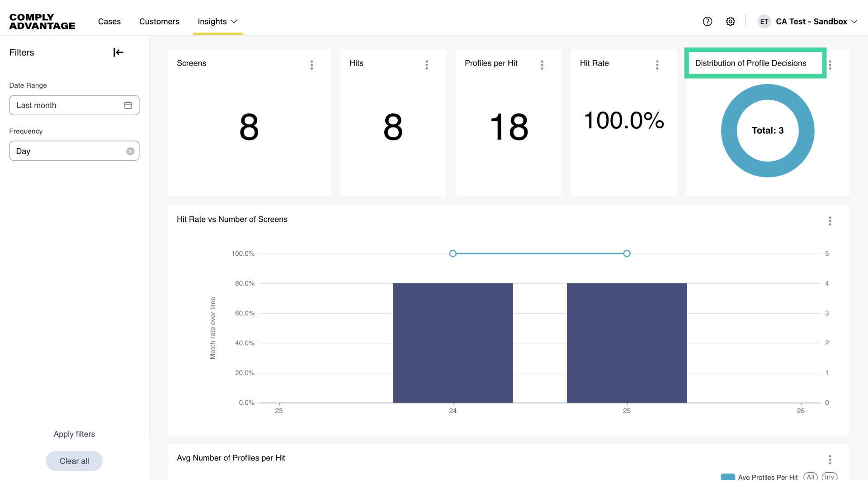Clear the Day frequency with the X icon
Image resolution: width=868 pixels, height=488 pixels.
point(130,151)
